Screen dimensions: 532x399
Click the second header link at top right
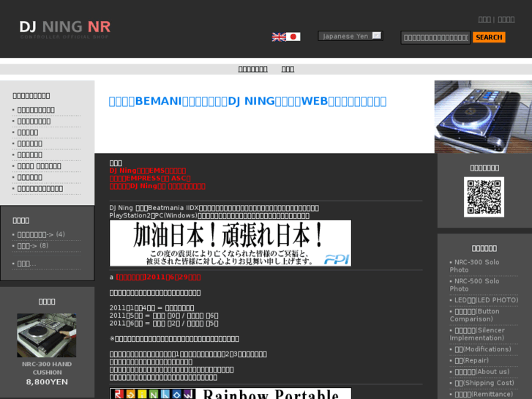tap(506, 19)
